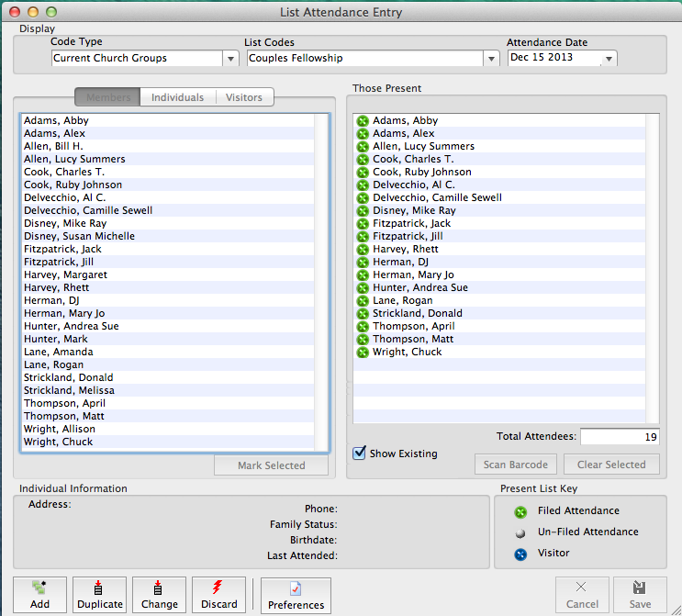Click the Duplicate record icon
This screenshot has width=682, height=616.
coord(99,588)
